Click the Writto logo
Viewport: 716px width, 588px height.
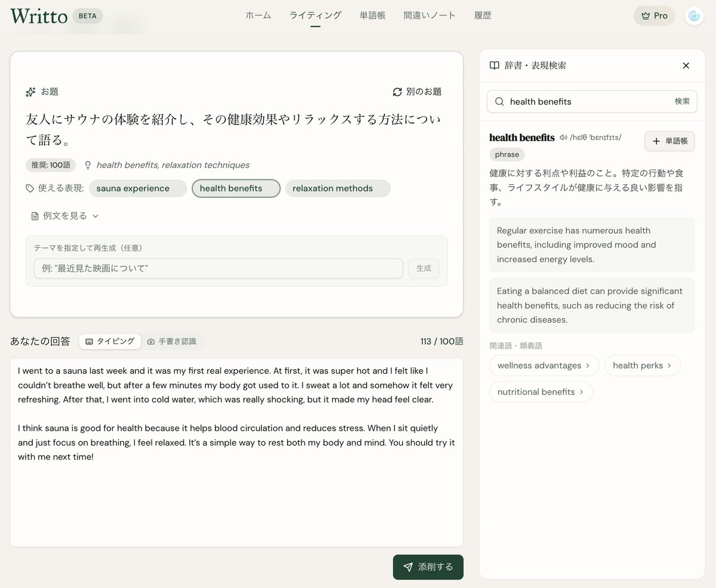pos(39,16)
